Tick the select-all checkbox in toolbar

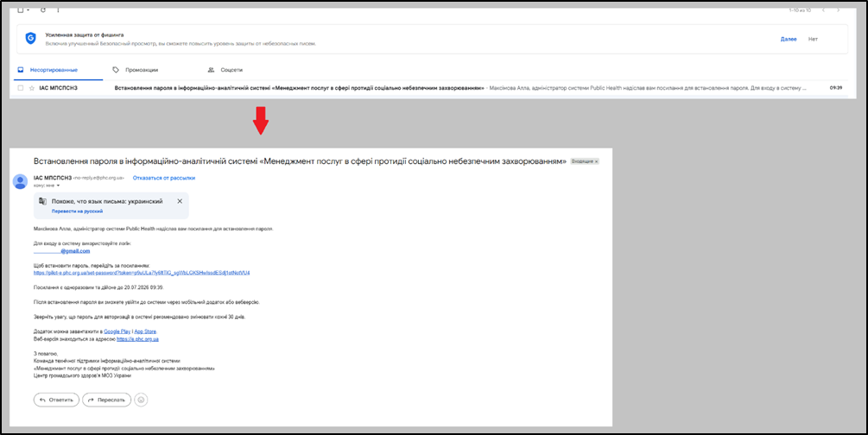click(x=21, y=10)
